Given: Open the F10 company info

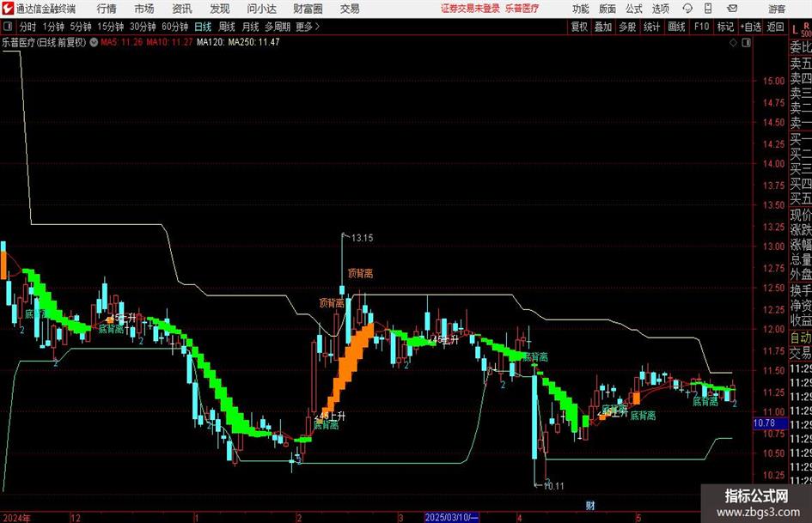Looking at the screenshot, I should coord(702,27).
